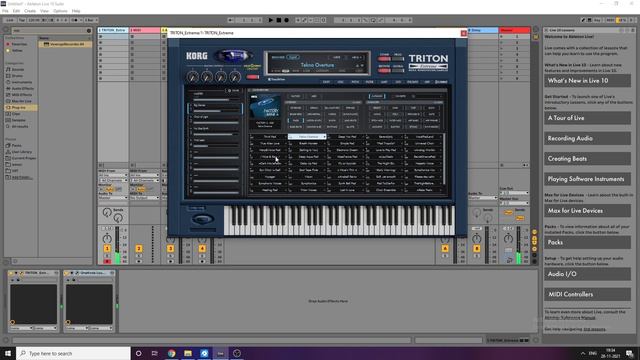Open first dropdown below TRITON device XY pad
This screenshot has height=360, width=640.
click(22, 328)
